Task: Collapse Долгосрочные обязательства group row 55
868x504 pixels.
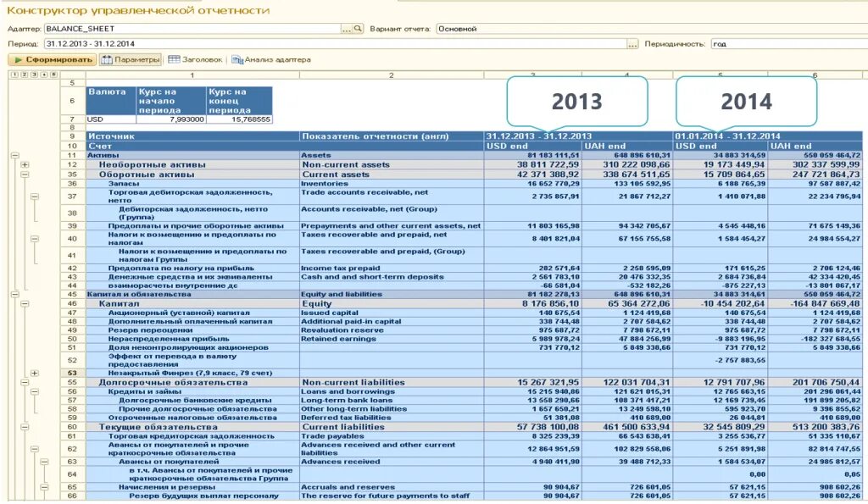Action: point(25,382)
